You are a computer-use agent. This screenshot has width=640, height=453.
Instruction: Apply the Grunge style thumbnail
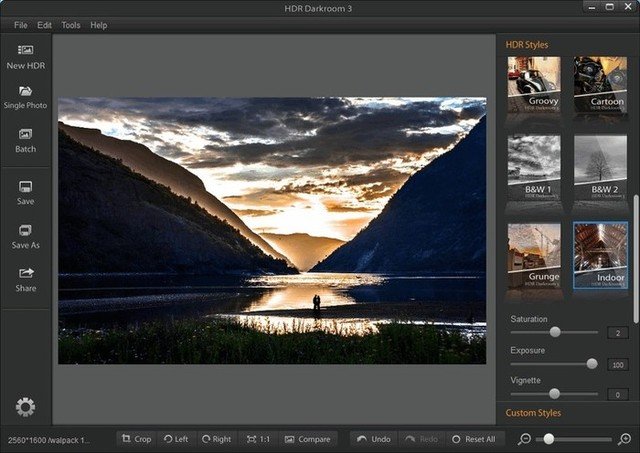(x=533, y=255)
